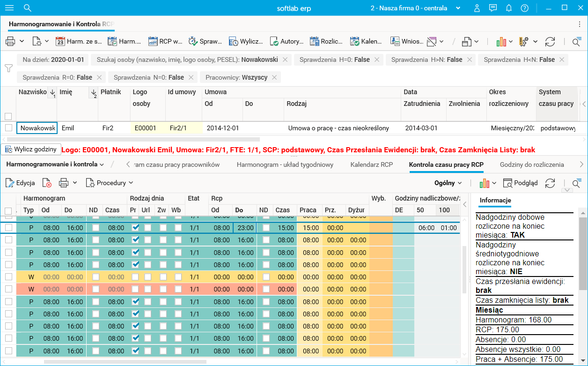Screen dimensions: 588x366
Task: Refresh the main toolbar data
Action: tap(550, 42)
